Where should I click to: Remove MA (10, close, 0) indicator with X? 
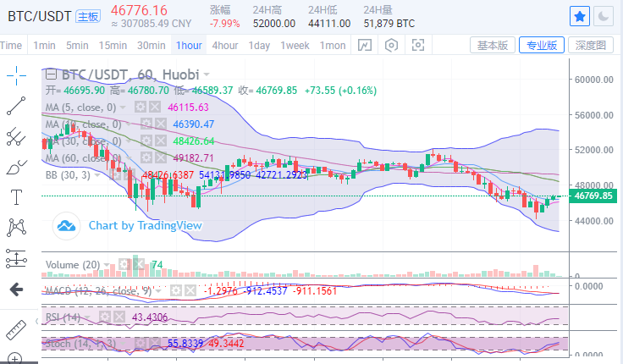click(x=161, y=124)
